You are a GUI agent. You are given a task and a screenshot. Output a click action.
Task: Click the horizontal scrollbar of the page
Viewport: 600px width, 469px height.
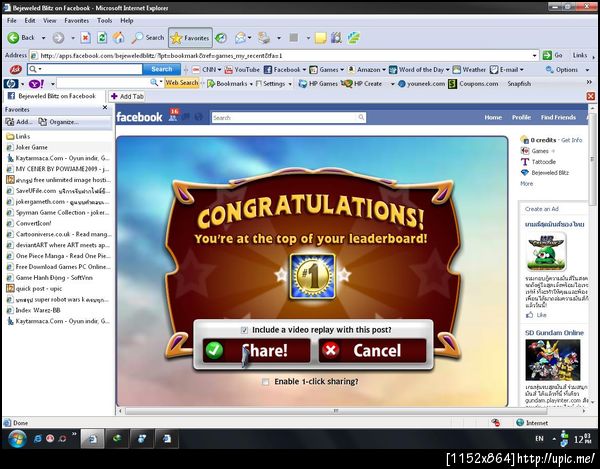[x=336, y=411]
